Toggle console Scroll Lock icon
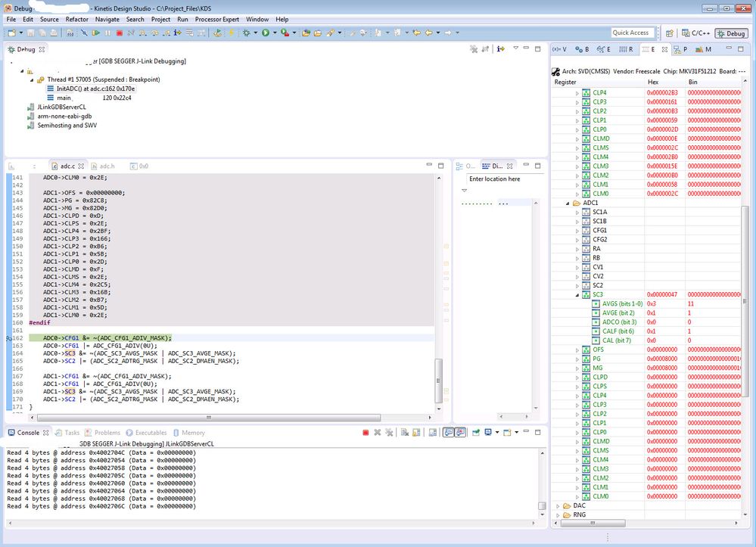Viewport: 756px width, 547px height. click(x=416, y=433)
